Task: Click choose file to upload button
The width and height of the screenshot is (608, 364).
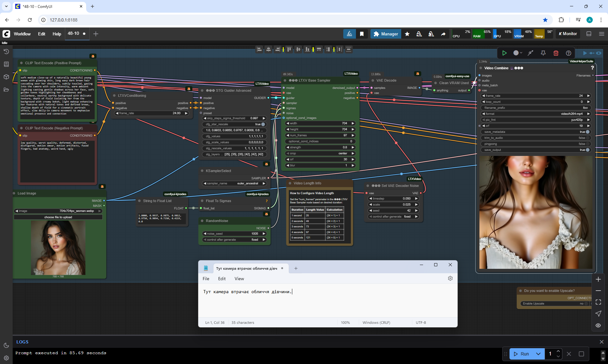Action: (x=58, y=217)
